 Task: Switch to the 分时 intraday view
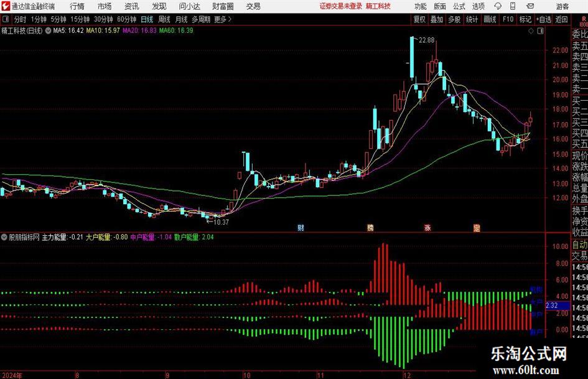click(x=21, y=19)
